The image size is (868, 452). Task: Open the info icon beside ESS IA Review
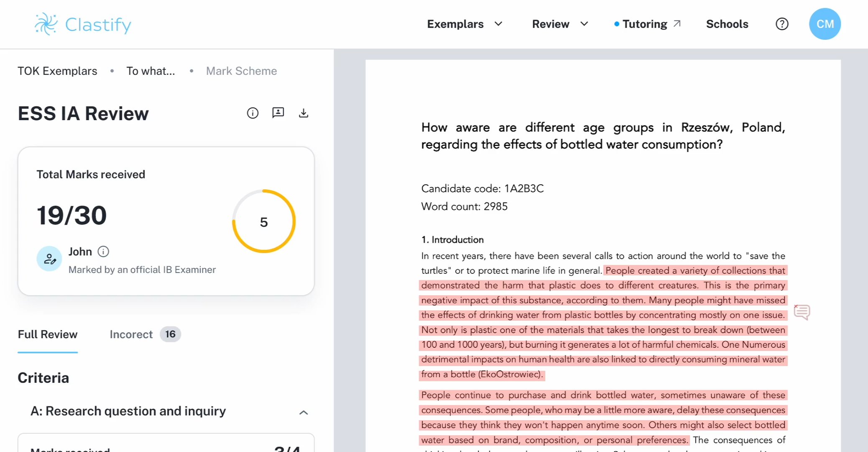(x=252, y=113)
